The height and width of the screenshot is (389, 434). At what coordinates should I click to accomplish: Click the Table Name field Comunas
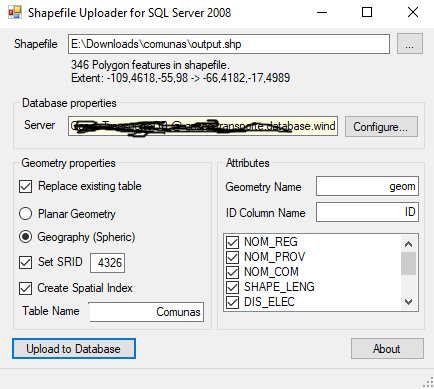147,312
